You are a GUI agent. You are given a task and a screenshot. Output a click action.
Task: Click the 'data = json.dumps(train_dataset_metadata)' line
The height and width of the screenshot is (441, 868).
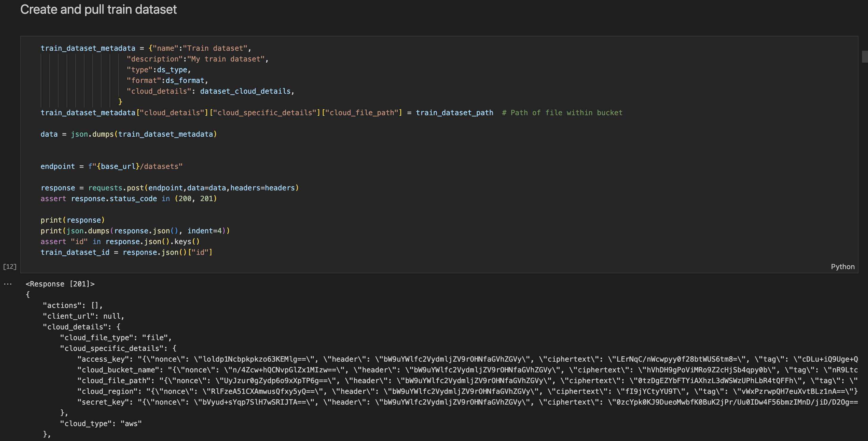click(129, 134)
